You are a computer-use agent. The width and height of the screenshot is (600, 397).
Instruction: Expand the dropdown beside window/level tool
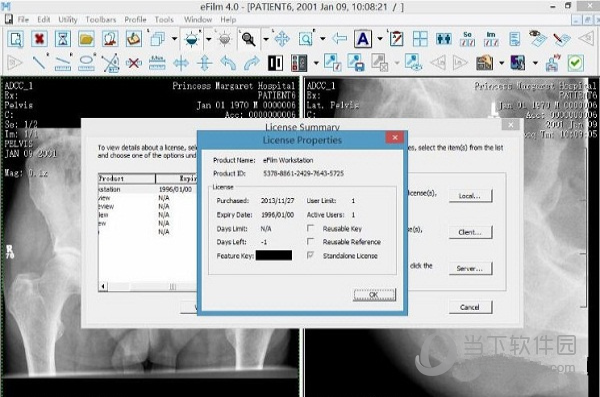pos(209,39)
